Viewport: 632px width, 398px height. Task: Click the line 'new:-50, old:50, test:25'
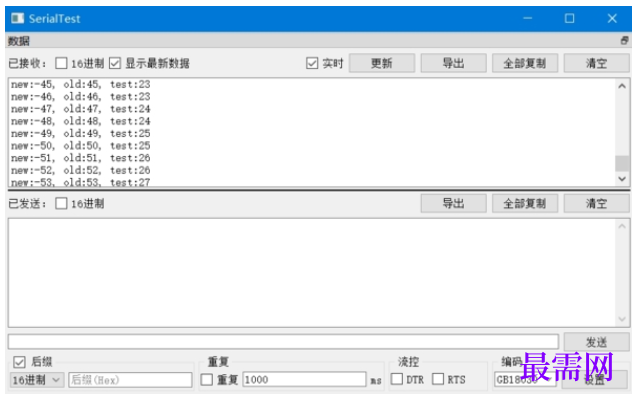[x=81, y=146]
